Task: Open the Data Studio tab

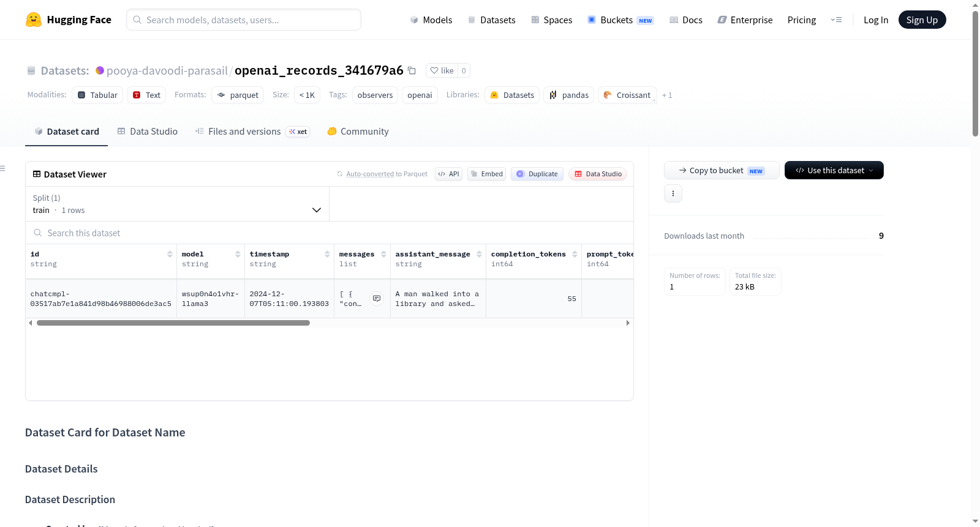Action: pyautogui.click(x=148, y=132)
